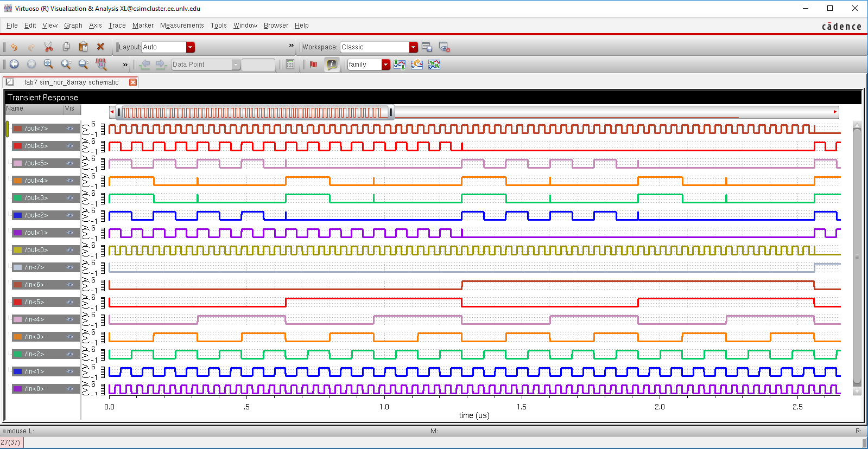Hide the /in<5> trace using eye icon
The width and height of the screenshot is (868, 449).
[70, 302]
